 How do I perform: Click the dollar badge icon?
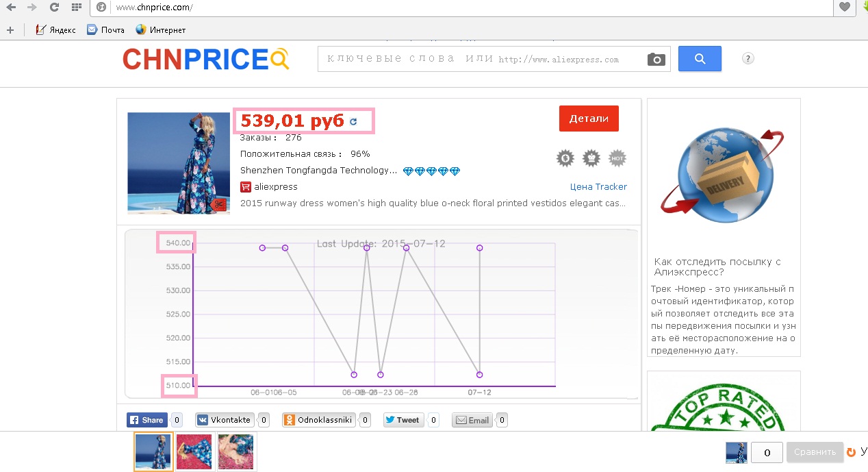click(x=565, y=158)
